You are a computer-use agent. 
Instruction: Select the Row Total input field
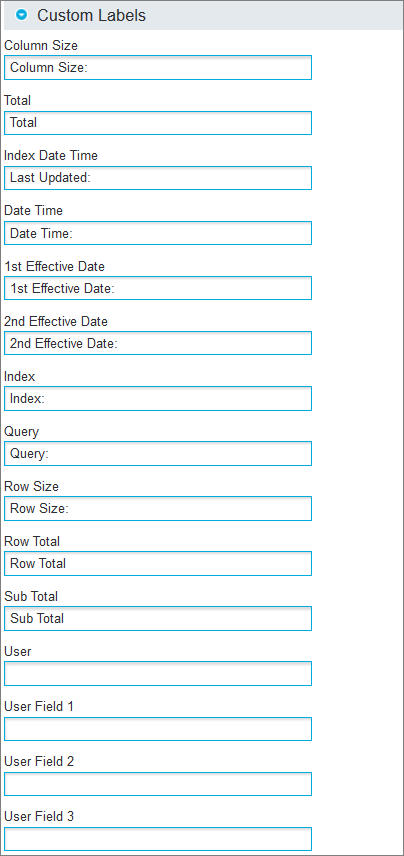(158, 563)
